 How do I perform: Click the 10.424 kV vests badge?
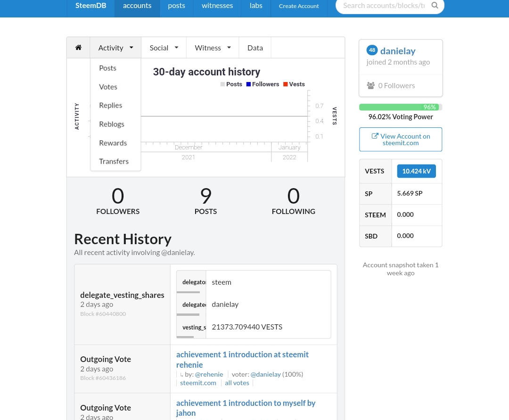point(417,171)
